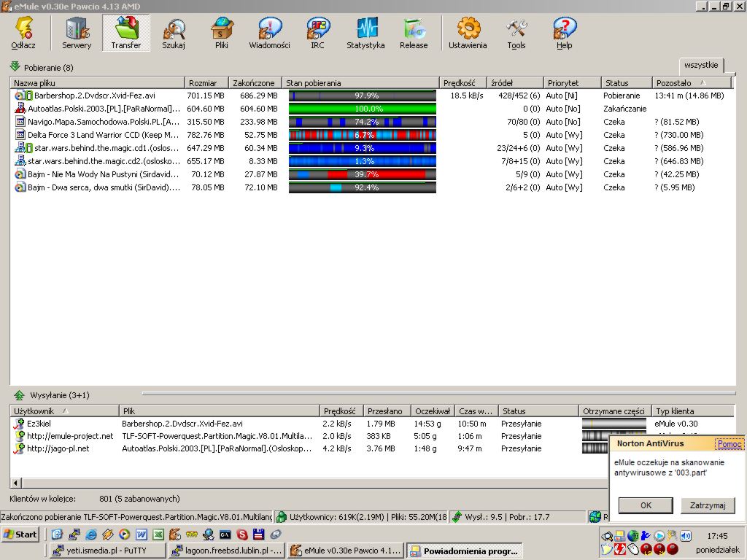This screenshot has height=560, width=747.
Task: Click the Otrzymane części bar for Ez3kiel
Action: 614,424
